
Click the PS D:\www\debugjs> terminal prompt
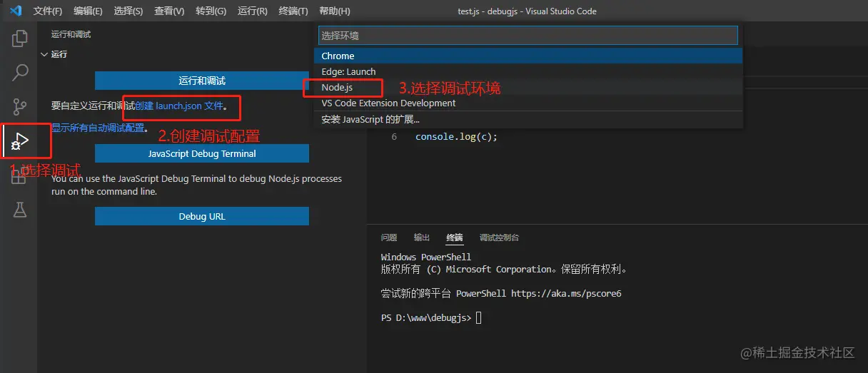tap(426, 317)
